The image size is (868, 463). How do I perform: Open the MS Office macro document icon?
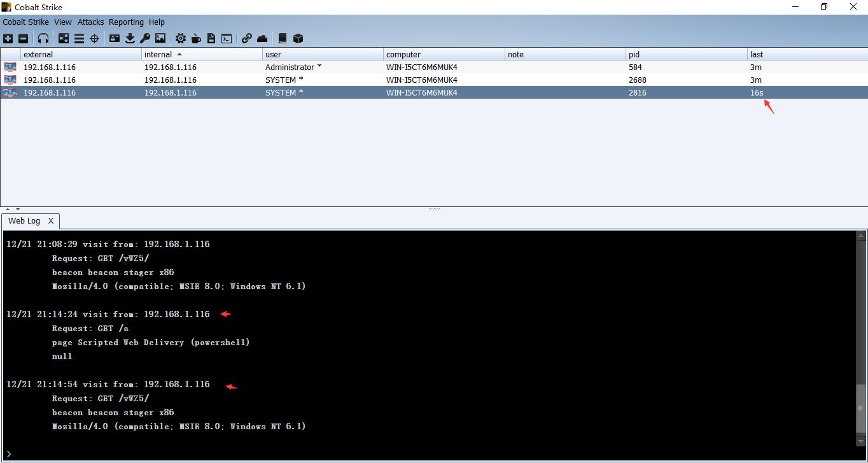(x=211, y=38)
